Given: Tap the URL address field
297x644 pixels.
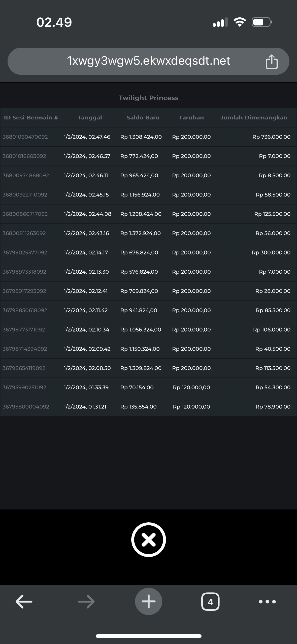Looking at the screenshot, I should (148, 61).
